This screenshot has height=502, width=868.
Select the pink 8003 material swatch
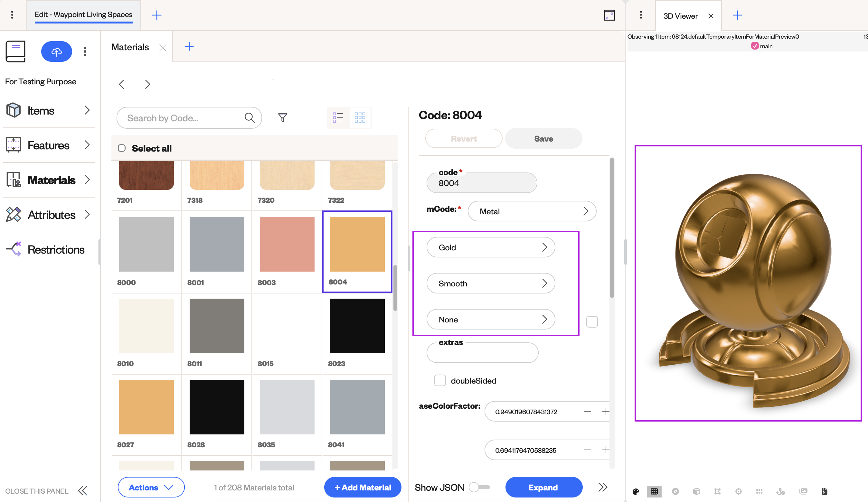tap(287, 244)
